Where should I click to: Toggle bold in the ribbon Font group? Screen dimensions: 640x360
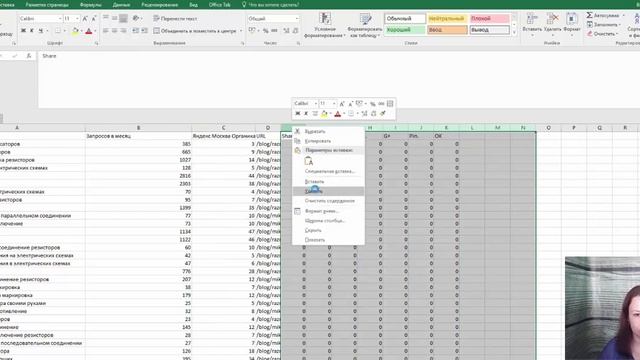23,31
